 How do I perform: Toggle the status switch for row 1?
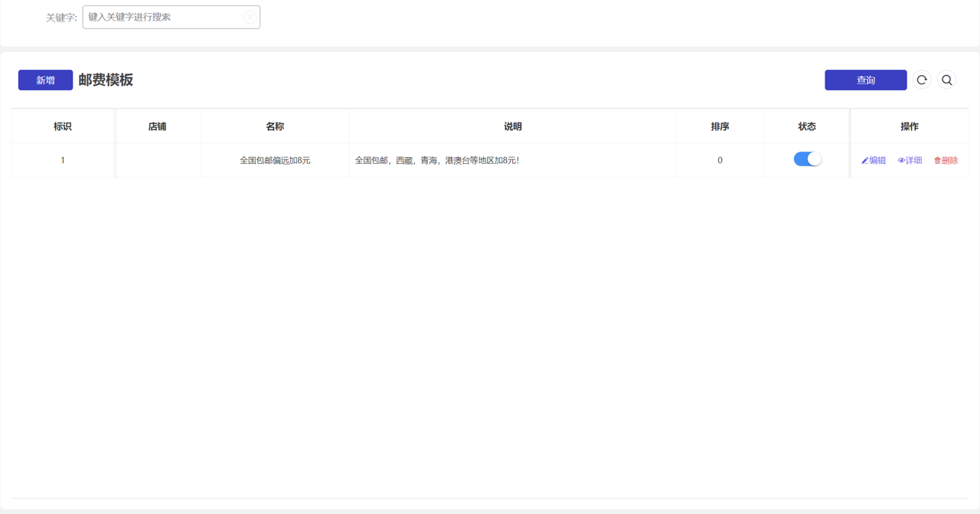point(807,159)
